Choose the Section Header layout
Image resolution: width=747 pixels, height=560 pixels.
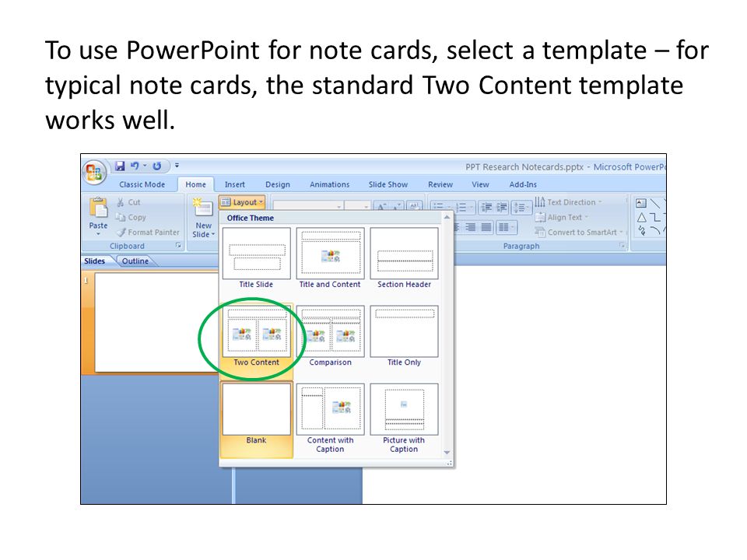[404, 258]
